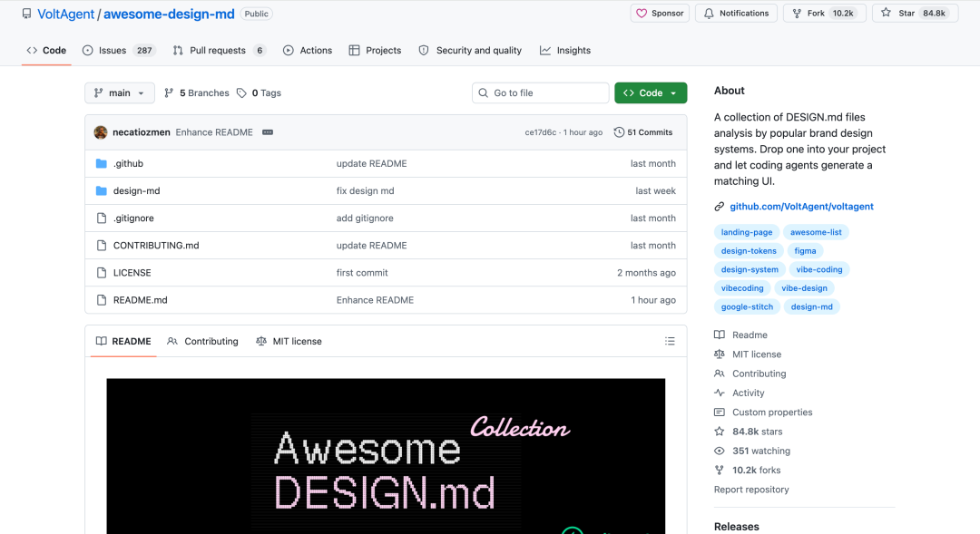Click the design-md folder icon

tap(102, 191)
